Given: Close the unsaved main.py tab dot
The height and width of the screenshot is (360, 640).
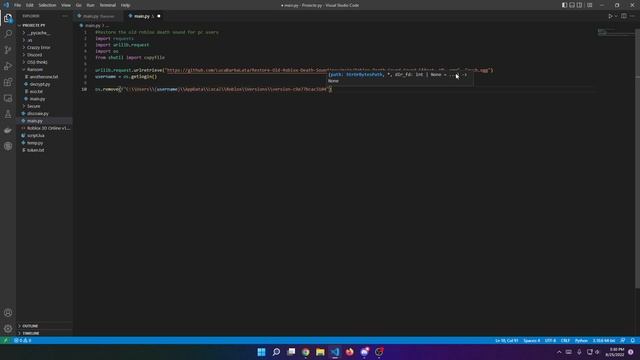Looking at the screenshot, I should (x=159, y=16).
